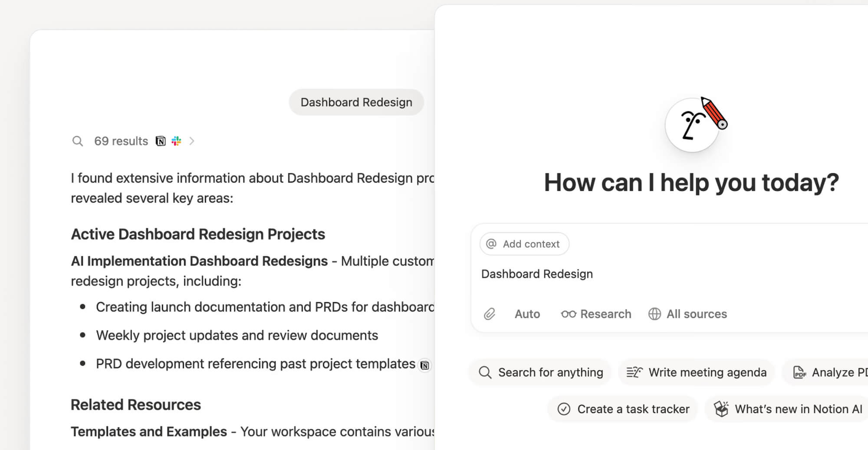Click the @ icon inside Add context
The image size is (868, 450).
(x=491, y=243)
